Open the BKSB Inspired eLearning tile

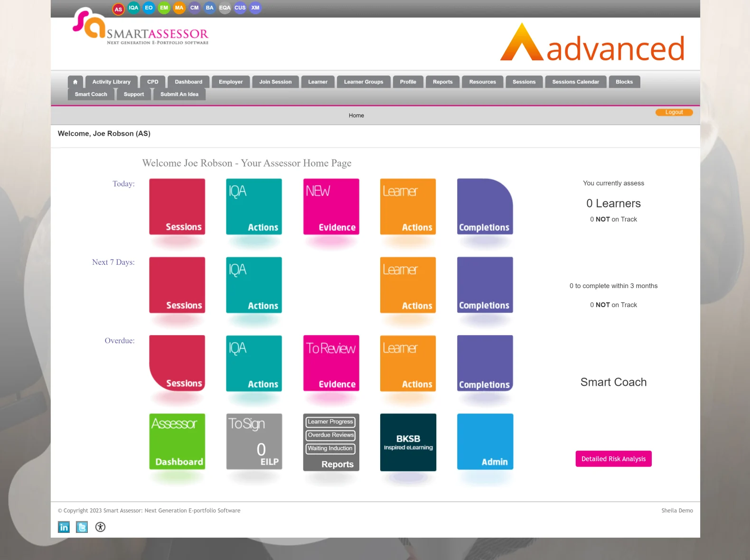[x=408, y=442]
